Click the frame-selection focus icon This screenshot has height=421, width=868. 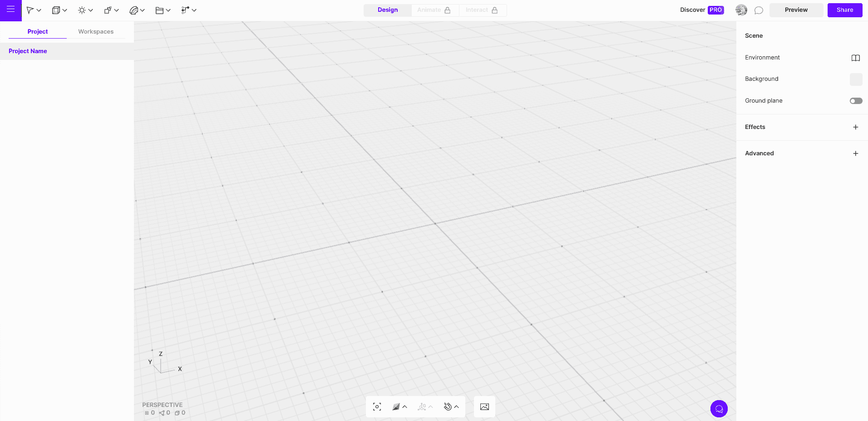pos(377,407)
